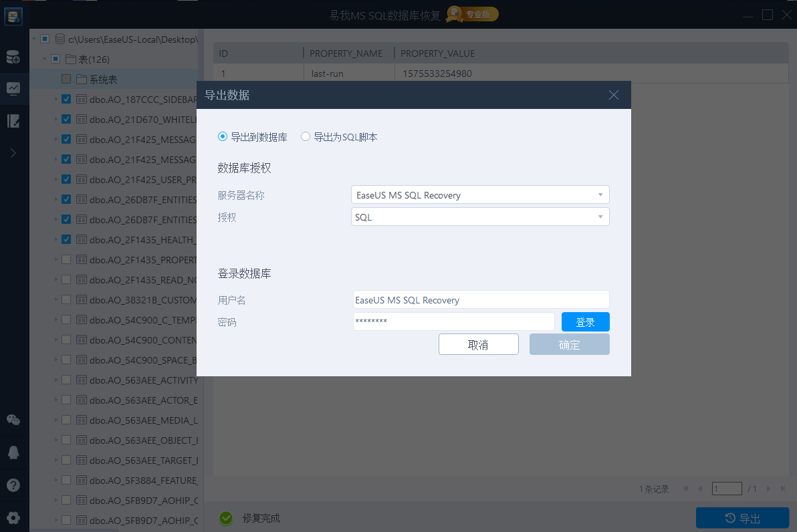
Task: Open settings gear in sidebar
Action: point(13,517)
